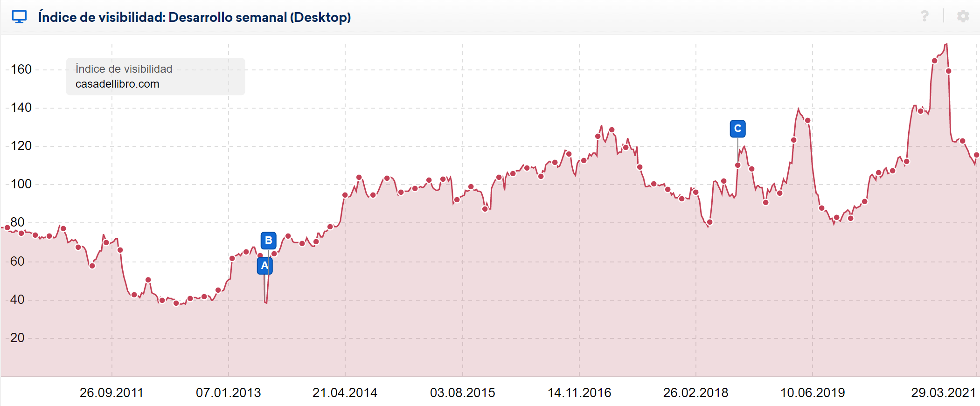Viewport: 980px width, 406px height.
Task: Click the 03.08.2015 date label
Action: point(462,392)
